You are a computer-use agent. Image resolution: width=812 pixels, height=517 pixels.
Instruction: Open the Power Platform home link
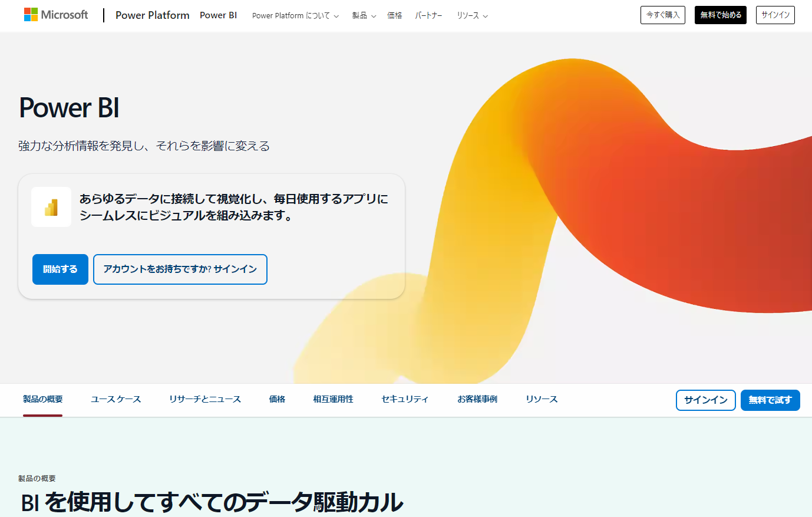[x=153, y=15]
